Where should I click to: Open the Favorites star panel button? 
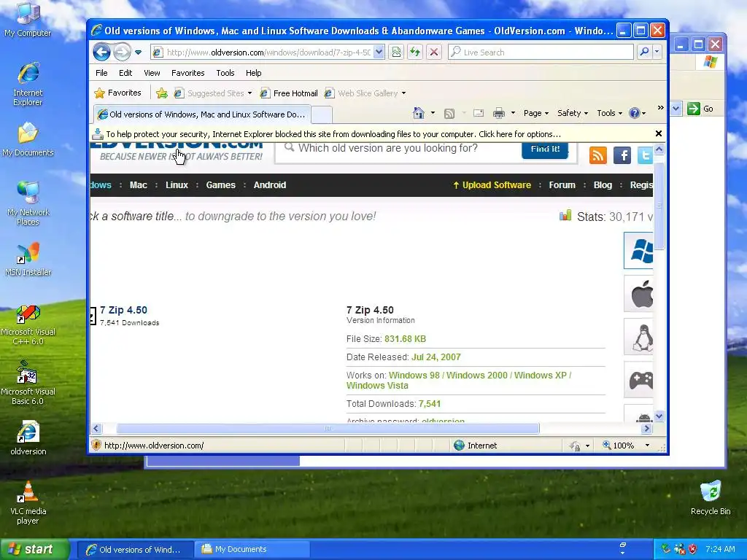click(117, 93)
